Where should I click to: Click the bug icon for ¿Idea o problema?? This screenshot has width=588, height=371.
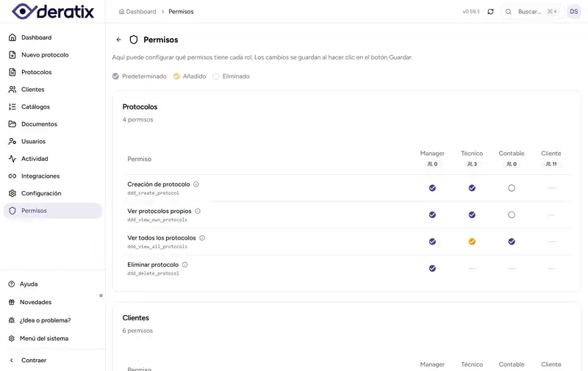(12, 320)
